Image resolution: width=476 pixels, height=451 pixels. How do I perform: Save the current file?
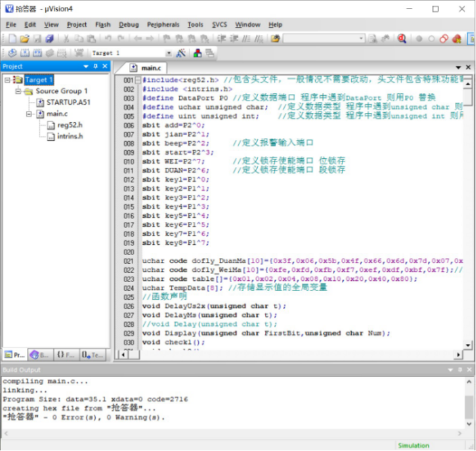tap(37, 38)
